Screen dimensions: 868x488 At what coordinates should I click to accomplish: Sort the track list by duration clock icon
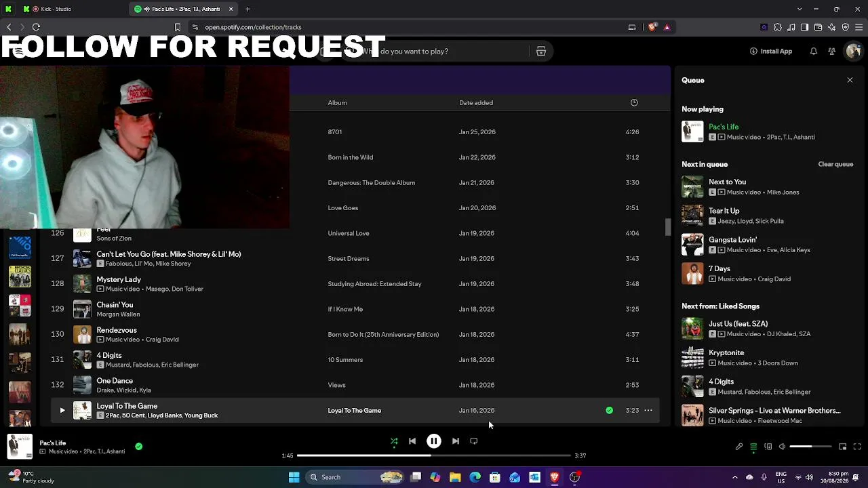[x=634, y=102]
